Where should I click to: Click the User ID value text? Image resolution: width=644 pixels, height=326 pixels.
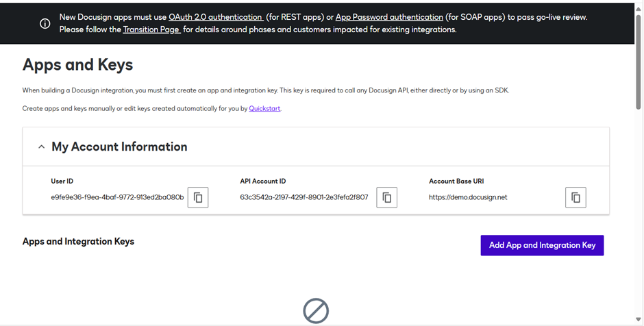coord(117,197)
